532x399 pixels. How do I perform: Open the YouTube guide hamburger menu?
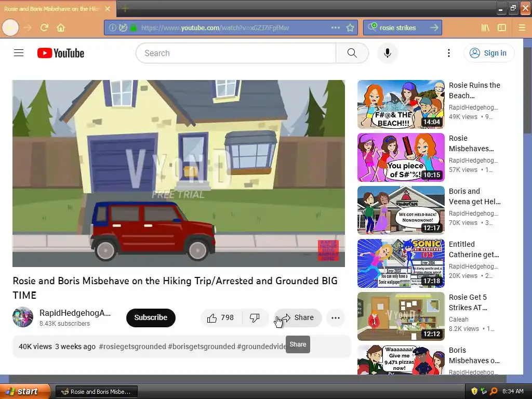[x=19, y=53]
